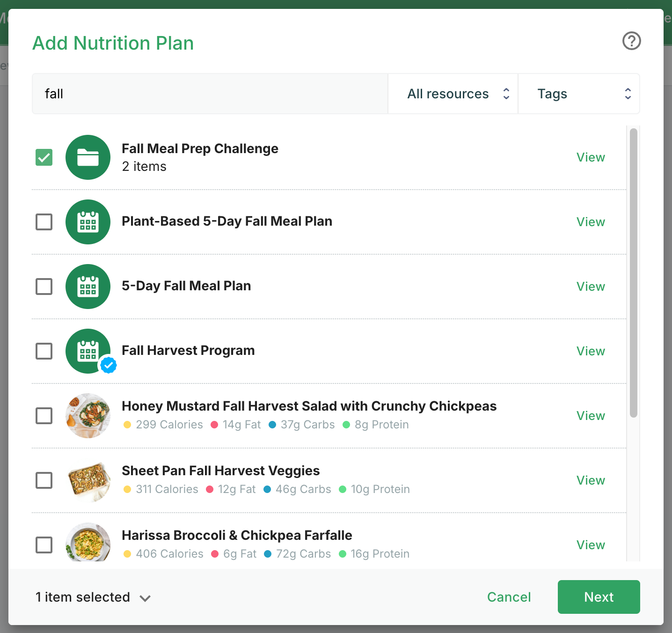672x633 pixels.
Task: Open the Tags filter dropdown
Action: pyautogui.click(x=579, y=94)
